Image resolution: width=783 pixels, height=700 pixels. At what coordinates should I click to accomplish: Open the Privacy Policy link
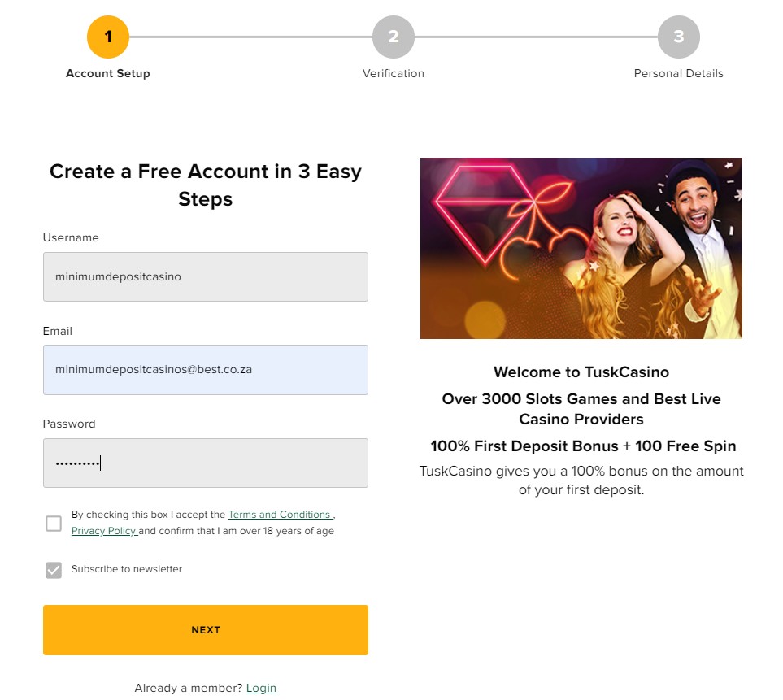click(x=104, y=531)
